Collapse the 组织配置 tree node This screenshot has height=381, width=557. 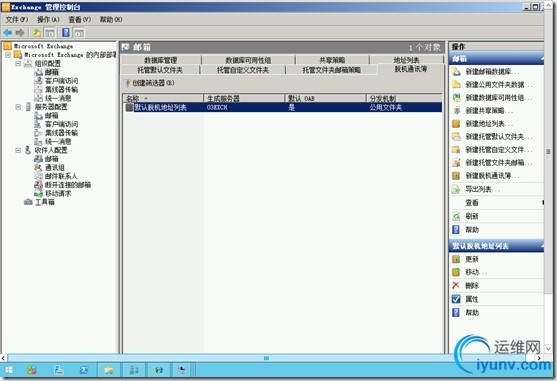18,63
